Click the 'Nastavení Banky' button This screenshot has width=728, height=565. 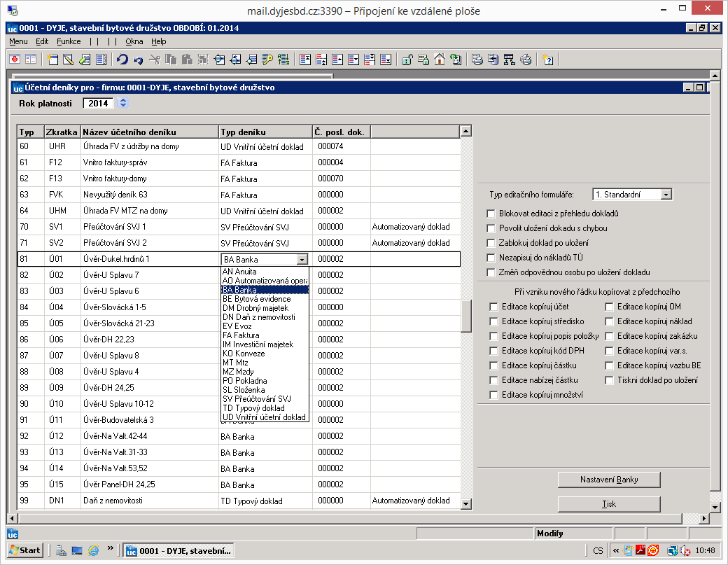click(609, 480)
